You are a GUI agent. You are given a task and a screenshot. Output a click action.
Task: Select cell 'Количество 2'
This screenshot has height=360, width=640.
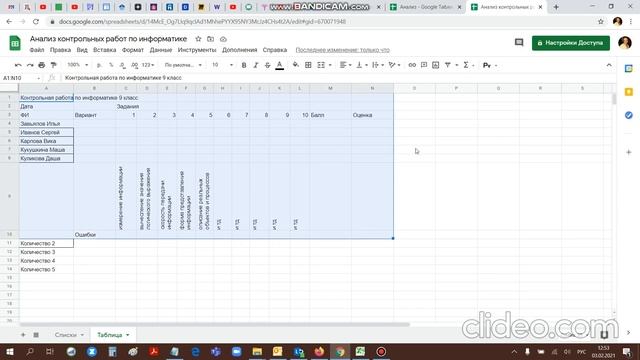click(46, 243)
